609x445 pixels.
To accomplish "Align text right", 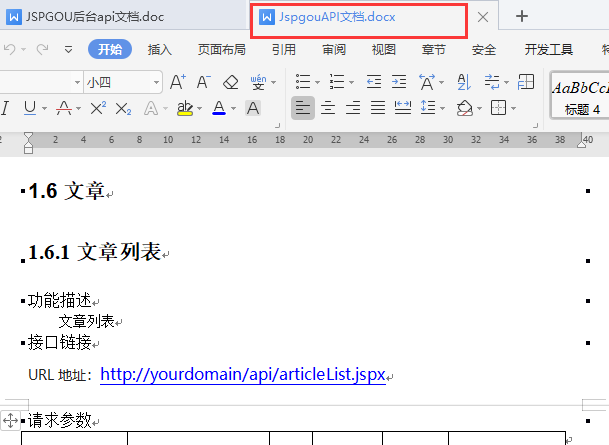I will pyautogui.click(x=353, y=108).
